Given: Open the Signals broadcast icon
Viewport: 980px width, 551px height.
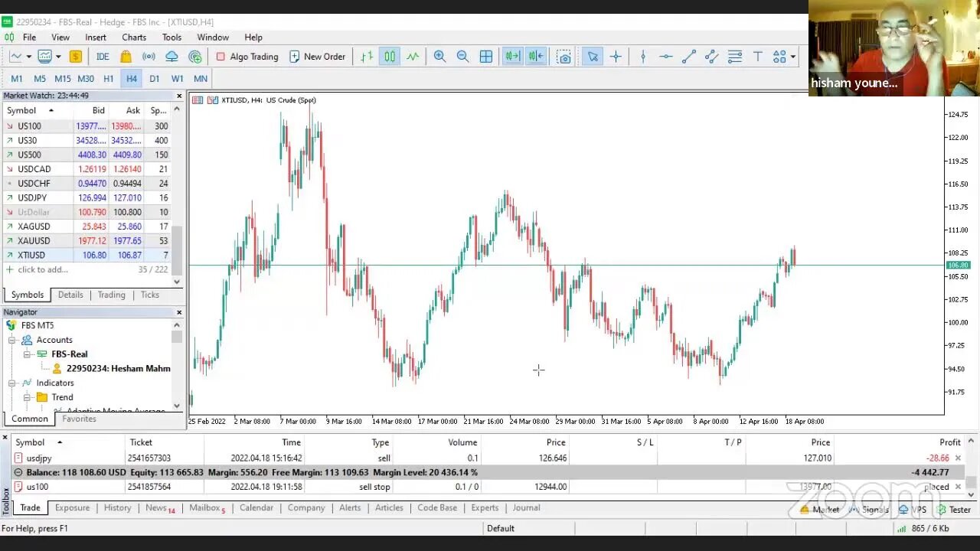Looking at the screenshot, I should pos(149,57).
